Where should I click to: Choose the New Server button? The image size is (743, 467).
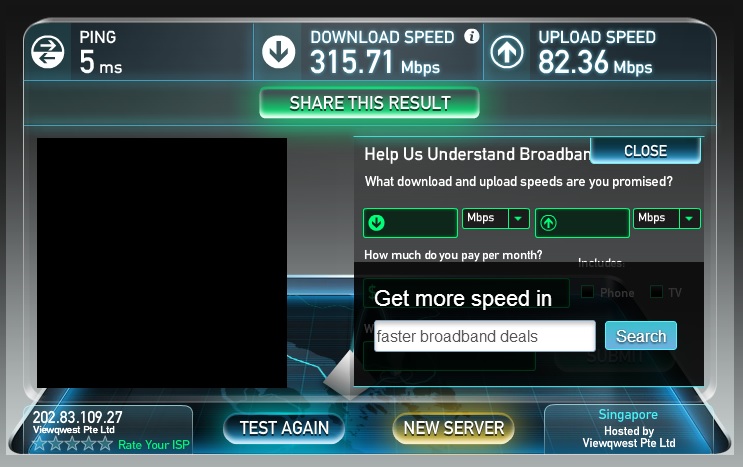[453, 428]
